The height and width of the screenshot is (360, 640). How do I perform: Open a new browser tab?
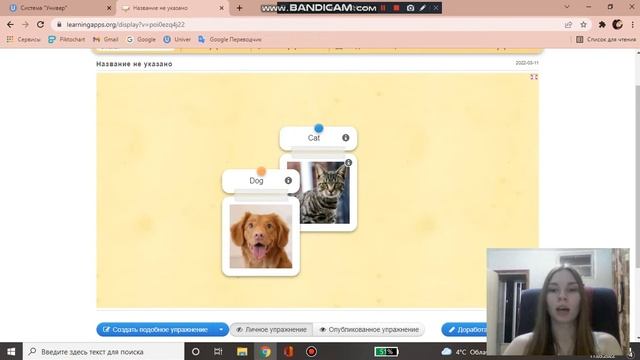point(239,8)
